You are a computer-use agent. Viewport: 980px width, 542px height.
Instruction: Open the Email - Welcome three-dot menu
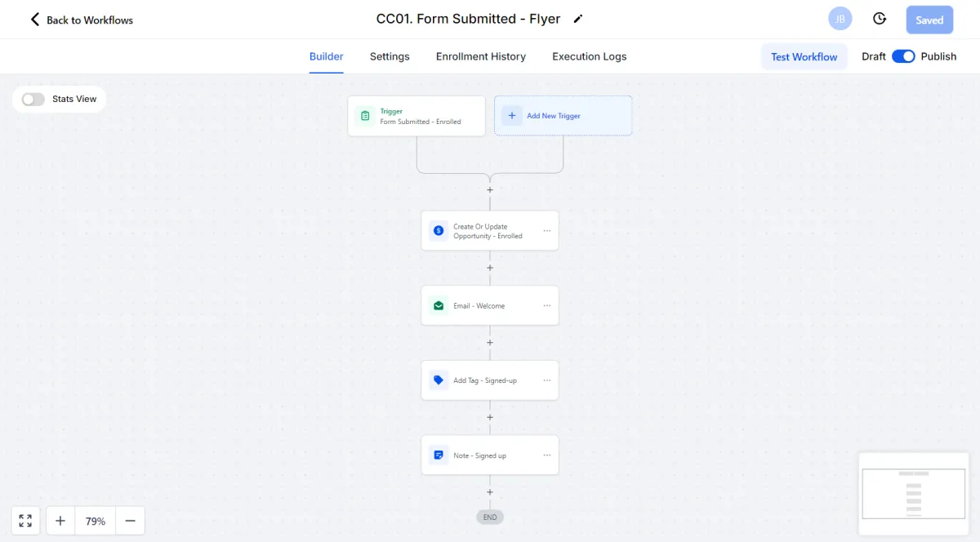[547, 306]
